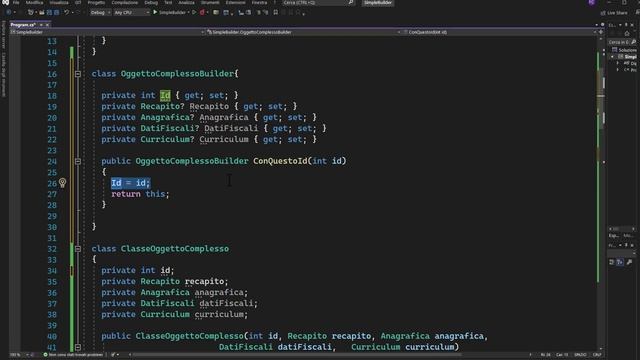Click line number 30 in gutter
Screen dimensions: 640x360
click(x=52, y=227)
